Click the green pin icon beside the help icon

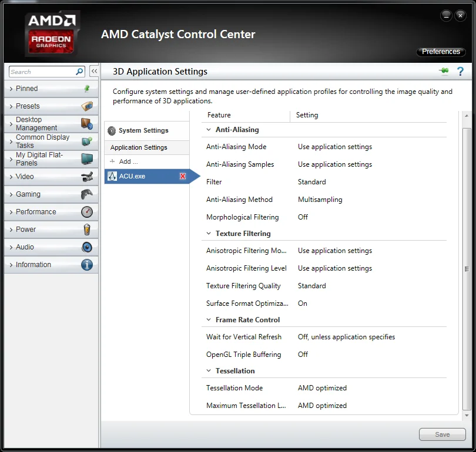tap(444, 71)
